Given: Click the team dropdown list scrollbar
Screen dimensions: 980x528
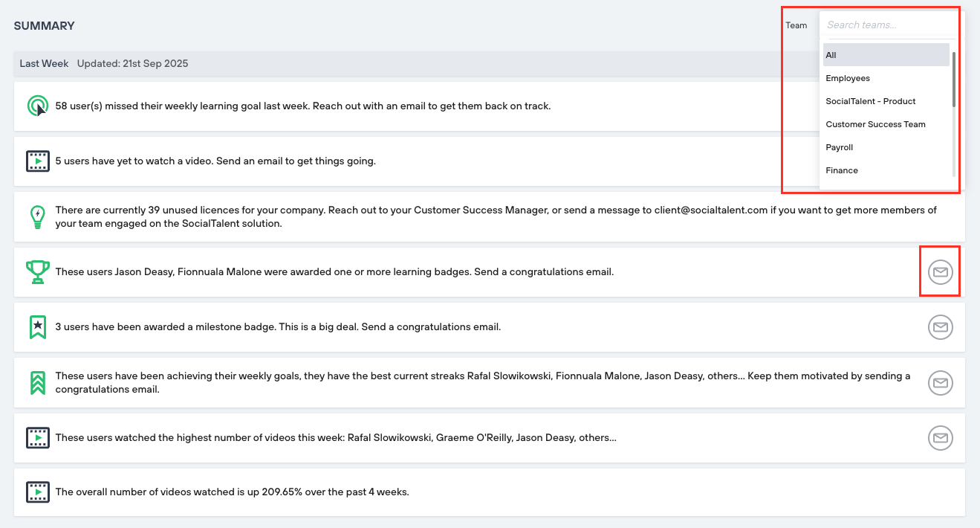Looking at the screenshot, I should click(x=953, y=82).
